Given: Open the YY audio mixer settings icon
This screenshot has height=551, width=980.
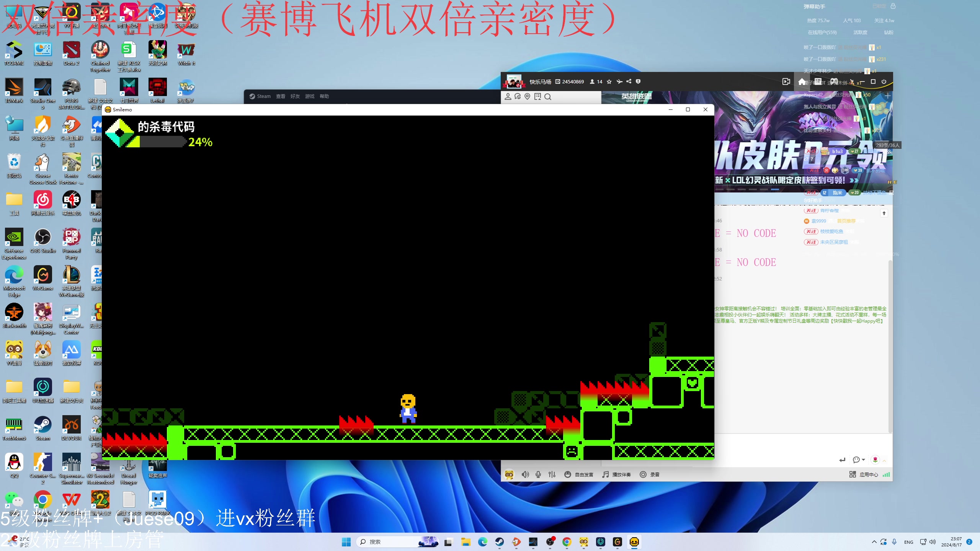Looking at the screenshot, I should (x=552, y=474).
